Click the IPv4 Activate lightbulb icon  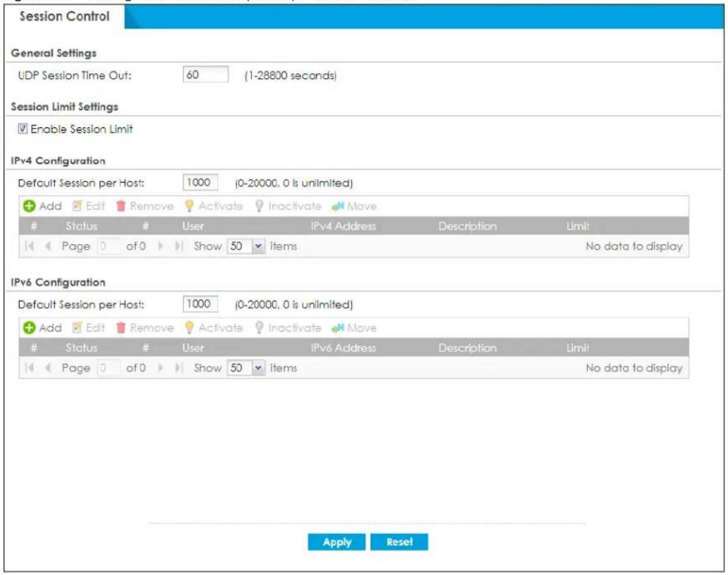click(189, 206)
